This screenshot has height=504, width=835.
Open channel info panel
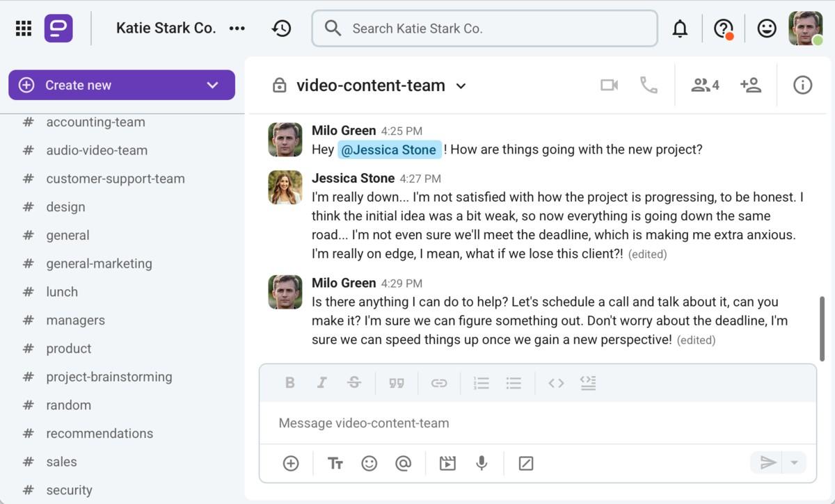[802, 86]
